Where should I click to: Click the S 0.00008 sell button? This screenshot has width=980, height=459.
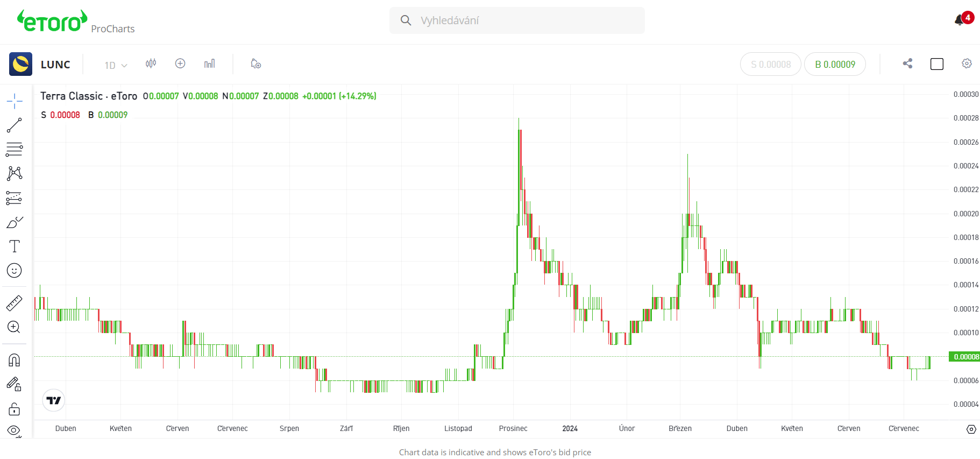(771, 64)
